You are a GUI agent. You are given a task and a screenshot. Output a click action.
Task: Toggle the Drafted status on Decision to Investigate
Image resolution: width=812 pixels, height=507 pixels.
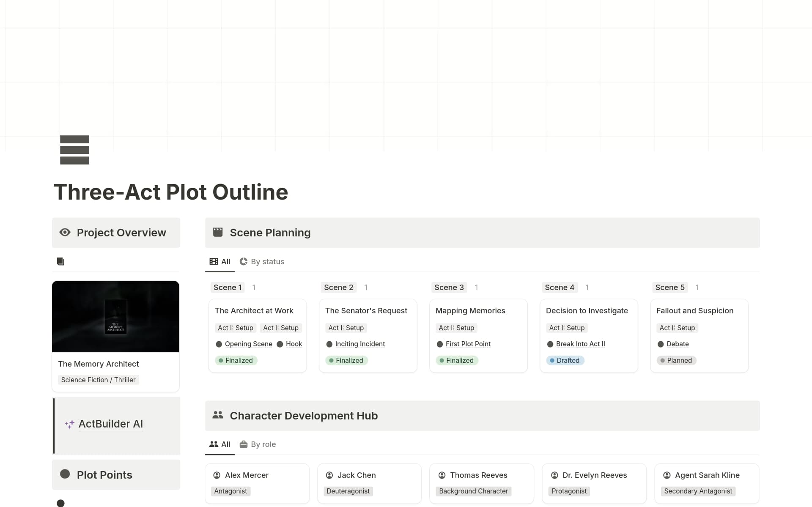[565, 360]
